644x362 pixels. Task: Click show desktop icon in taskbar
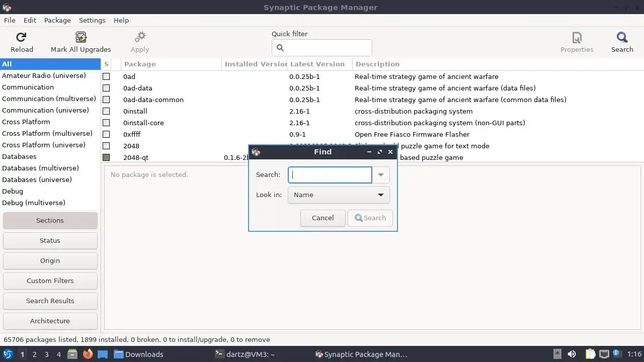click(x=103, y=354)
